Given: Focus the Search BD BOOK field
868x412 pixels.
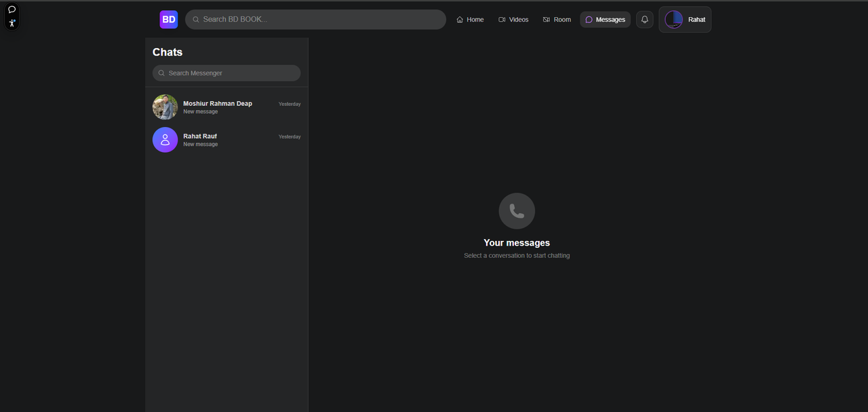Looking at the screenshot, I should (x=315, y=20).
